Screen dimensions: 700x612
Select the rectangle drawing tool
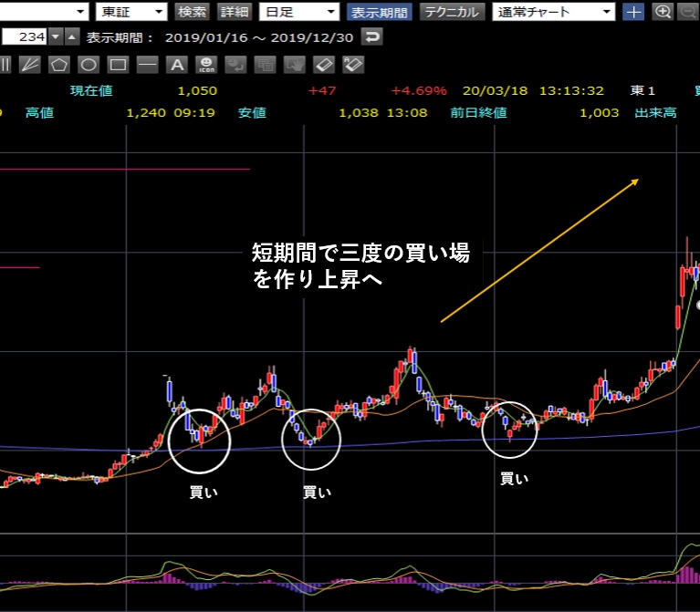pyautogui.click(x=118, y=65)
